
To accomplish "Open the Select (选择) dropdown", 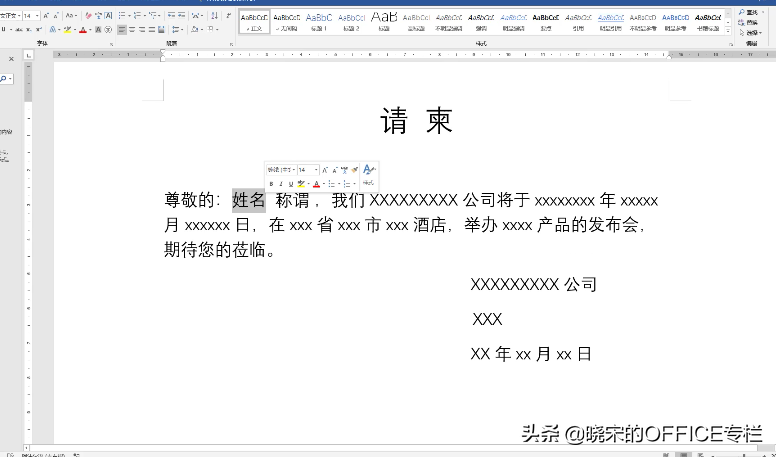I will pos(751,33).
